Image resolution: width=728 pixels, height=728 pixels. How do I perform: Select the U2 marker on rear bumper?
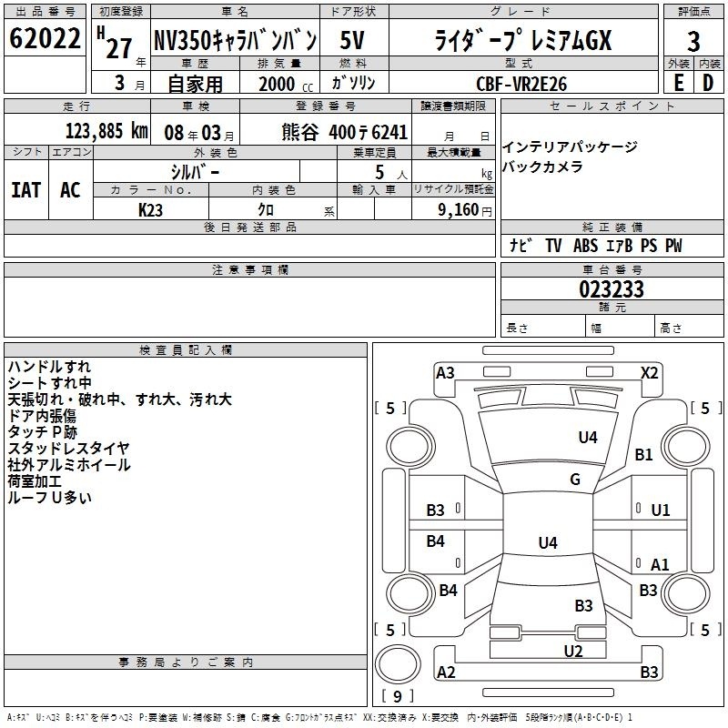pyautogui.click(x=572, y=651)
